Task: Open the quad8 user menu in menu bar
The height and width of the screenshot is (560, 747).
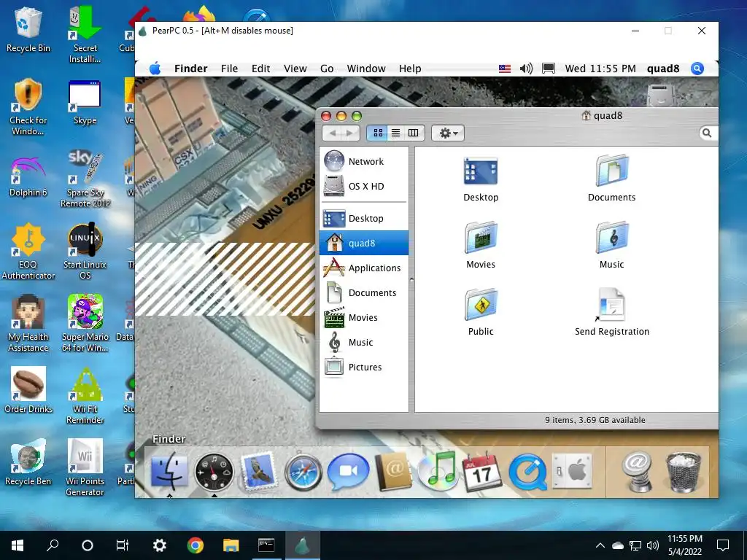Action: (x=662, y=69)
